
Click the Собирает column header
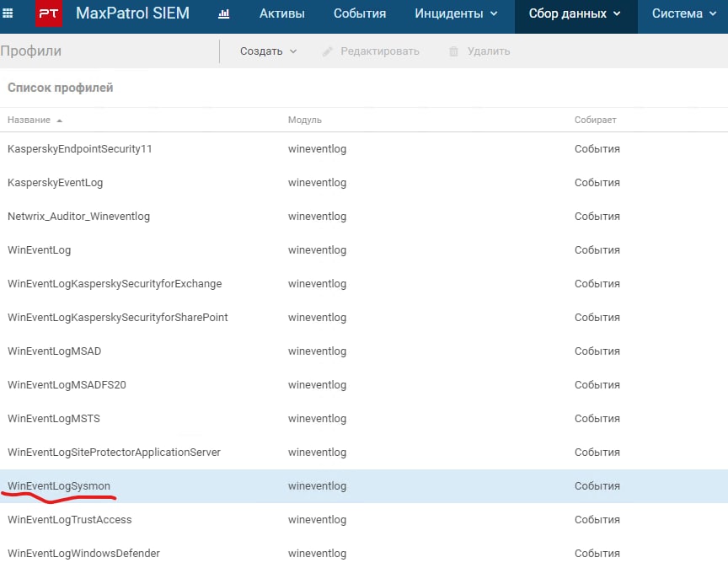pos(595,120)
